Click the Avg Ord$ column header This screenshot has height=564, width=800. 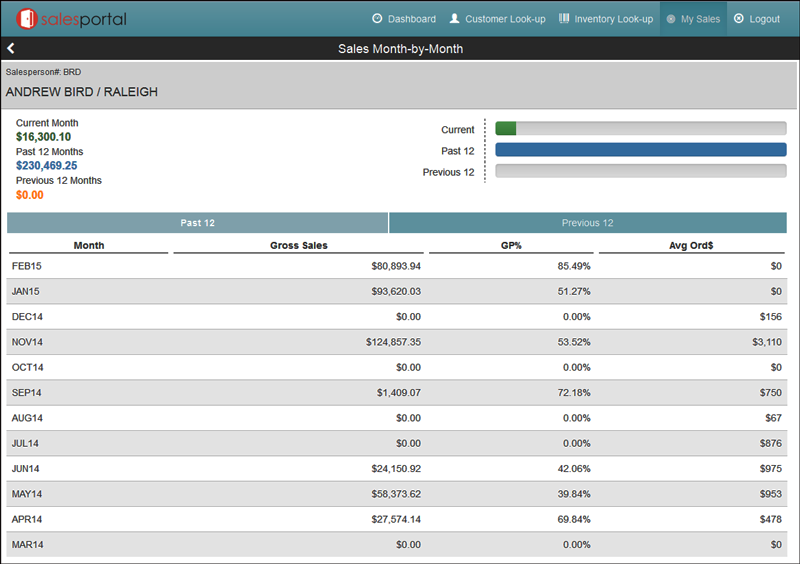(692, 245)
